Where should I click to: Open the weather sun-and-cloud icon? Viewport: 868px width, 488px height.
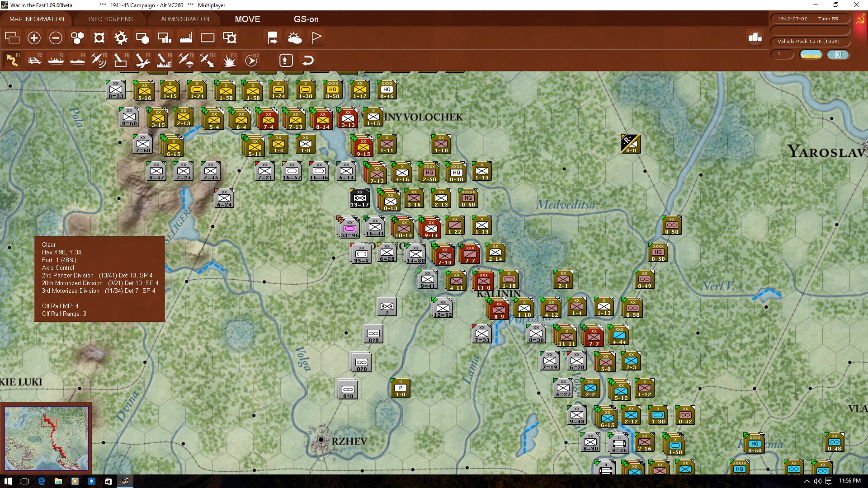(x=295, y=38)
